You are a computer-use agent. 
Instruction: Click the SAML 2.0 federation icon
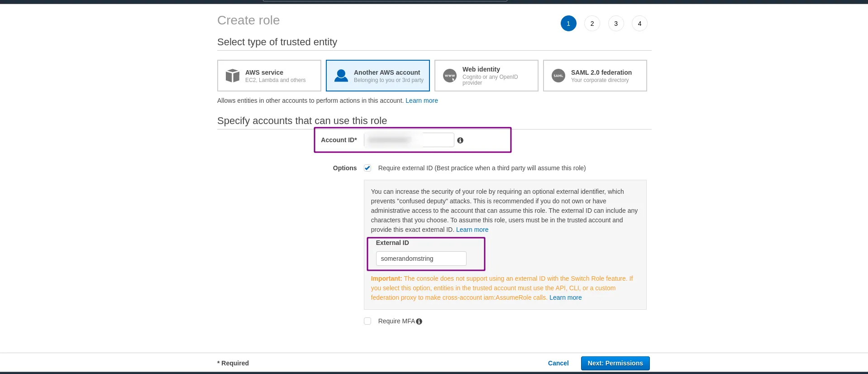pyautogui.click(x=558, y=76)
